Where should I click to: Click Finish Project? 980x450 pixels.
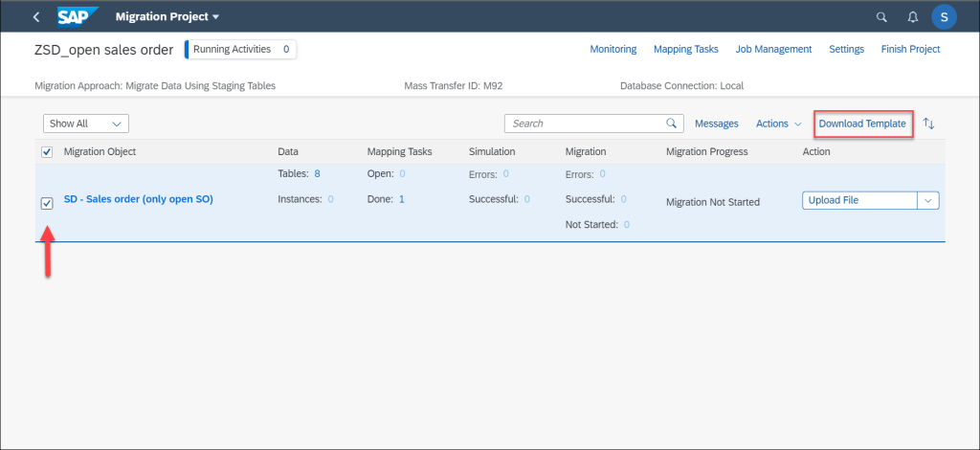coord(911,49)
